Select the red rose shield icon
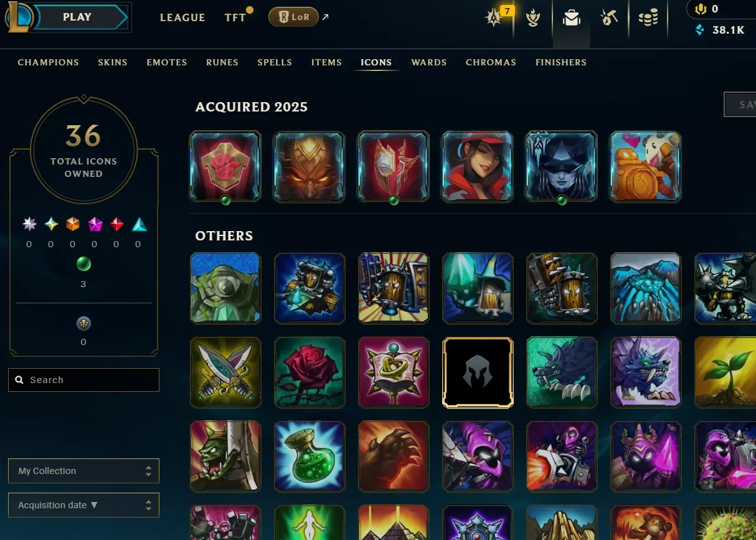 225,166
